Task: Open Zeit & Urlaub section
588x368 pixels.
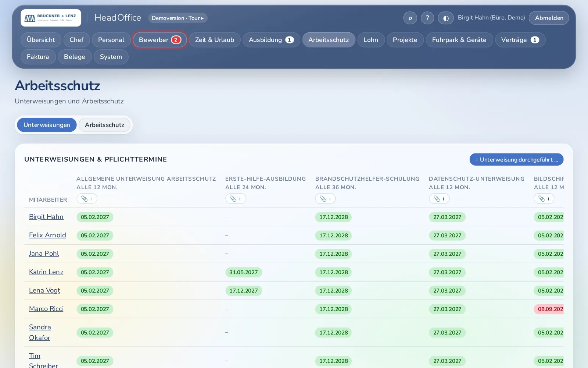Action: coord(215,40)
